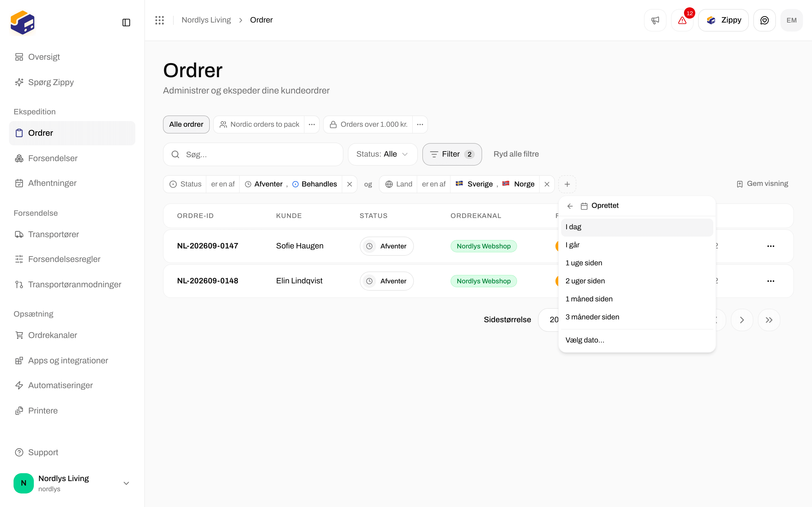This screenshot has width=812, height=507.
Task: Open row actions for order NL-202609-0147
Action: 771,246
